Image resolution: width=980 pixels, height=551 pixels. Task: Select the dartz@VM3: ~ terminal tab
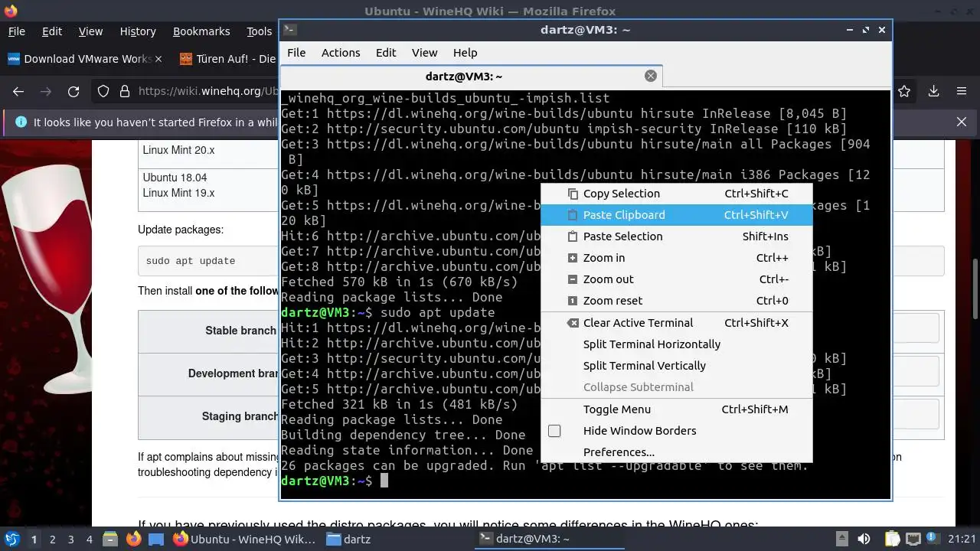click(471, 77)
